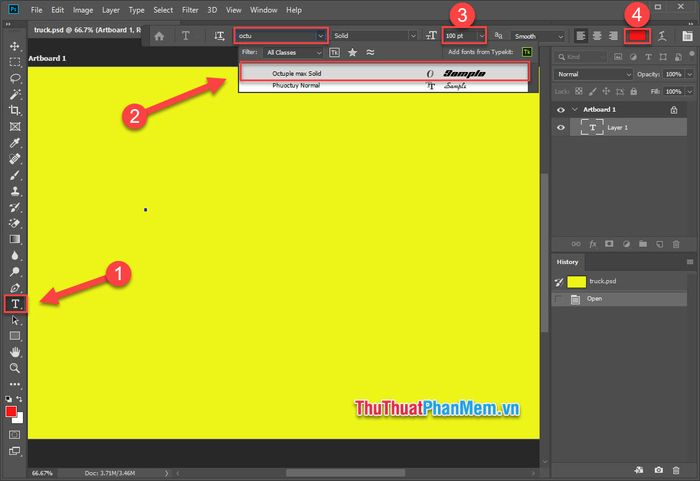This screenshot has width=700, height=481.
Task: Click the fx layer style icon
Action: pyautogui.click(x=593, y=243)
